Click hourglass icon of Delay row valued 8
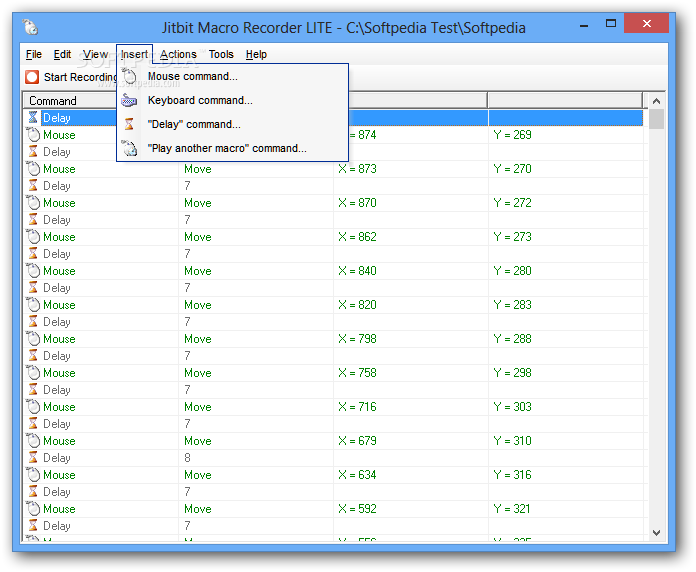Screen dimensions: 696x572 click(x=33, y=458)
